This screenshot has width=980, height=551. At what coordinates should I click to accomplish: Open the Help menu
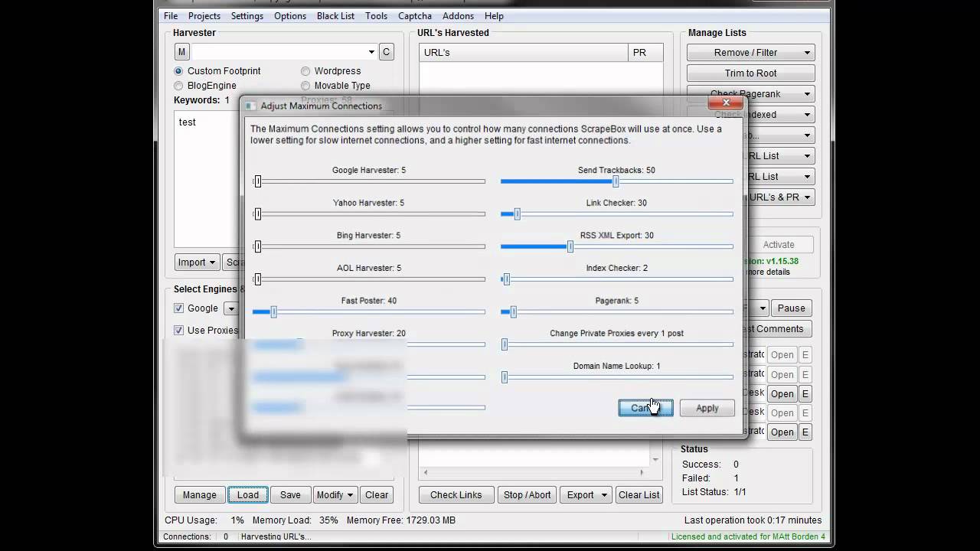494,16
